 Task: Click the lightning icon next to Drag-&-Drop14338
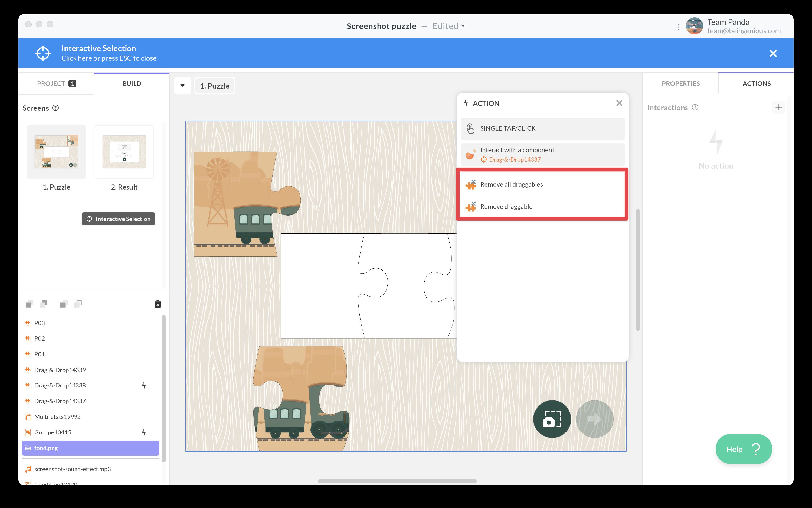[x=144, y=385]
